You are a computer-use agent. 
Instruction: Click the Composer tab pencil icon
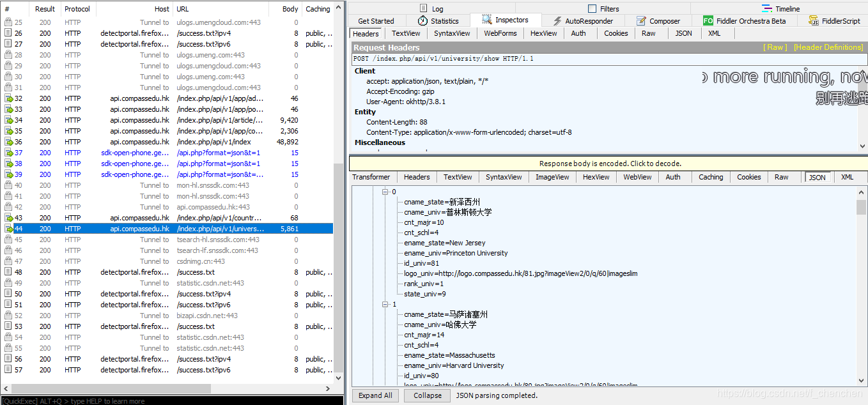pyautogui.click(x=640, y=21)
